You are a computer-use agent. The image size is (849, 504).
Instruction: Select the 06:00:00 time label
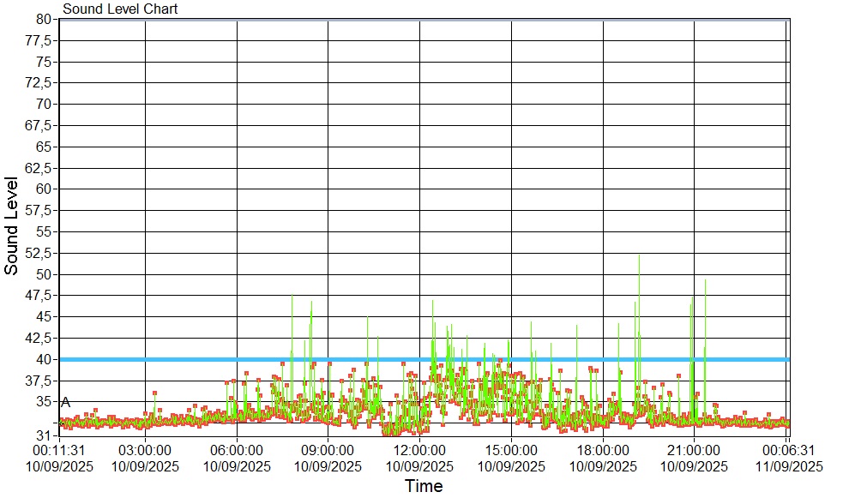click(237, 449)
